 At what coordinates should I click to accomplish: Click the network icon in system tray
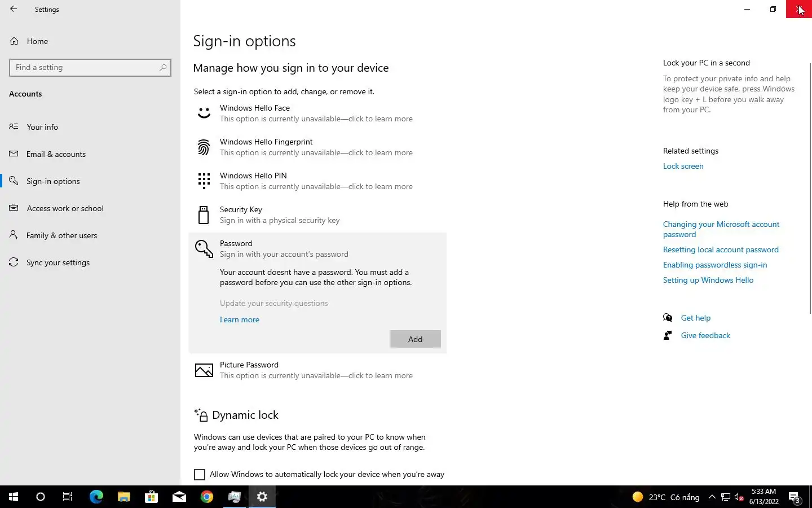(726, 497)
